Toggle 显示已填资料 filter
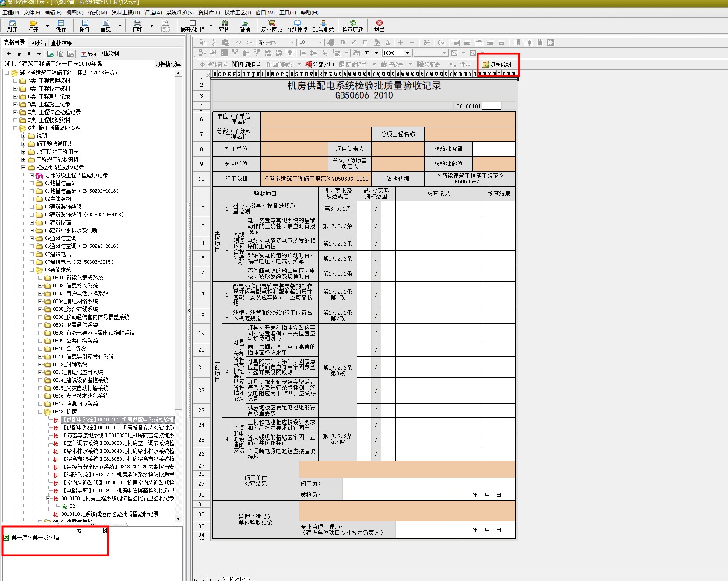Image resolution: width=728 pixels, height=581 pixels. 100,54
